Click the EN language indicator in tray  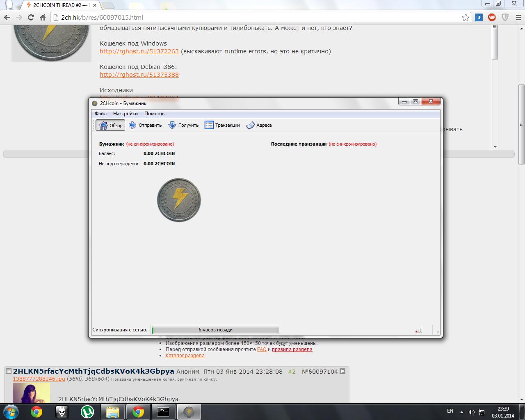[x=450, y=411]
